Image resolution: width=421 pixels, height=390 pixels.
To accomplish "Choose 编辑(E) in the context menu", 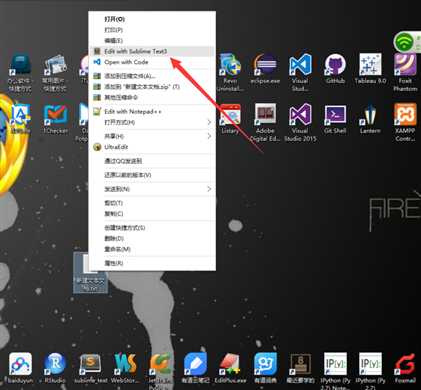I will [152, 41].
